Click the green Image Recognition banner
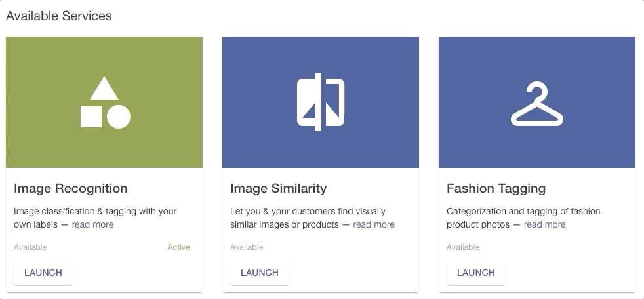 tap(104, 102)
